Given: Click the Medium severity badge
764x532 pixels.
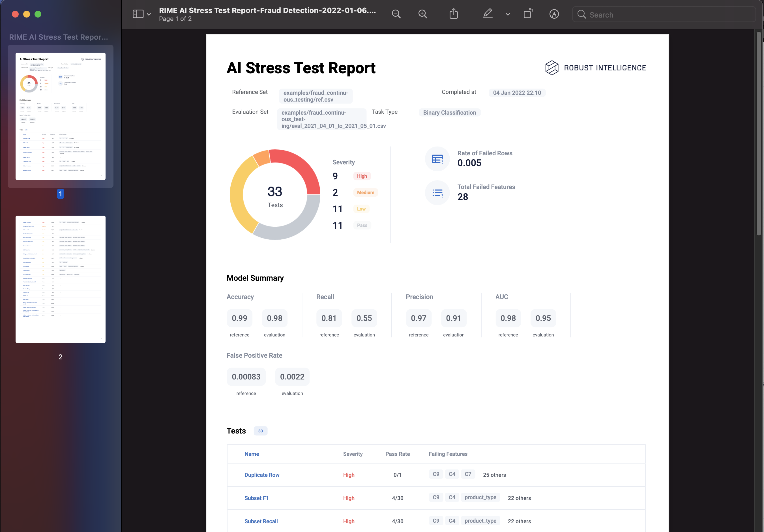Looking at the screenshot, I should 365,192.
